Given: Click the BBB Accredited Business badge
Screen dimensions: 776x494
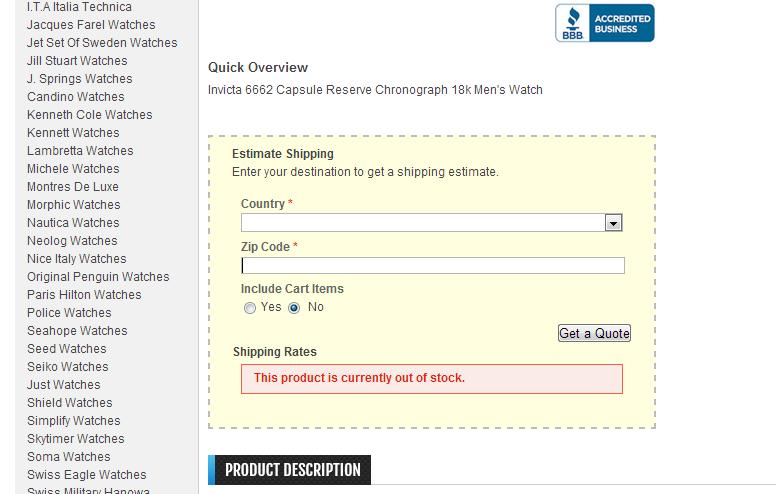Looking at the screenshot, I should [604, 23].
